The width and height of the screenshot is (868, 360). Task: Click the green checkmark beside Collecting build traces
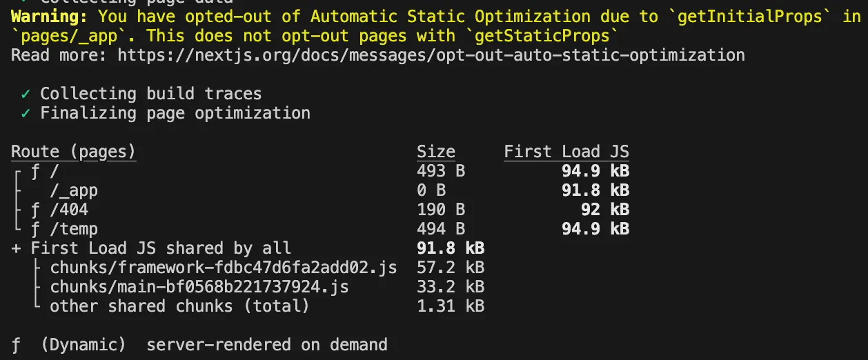(x=26, y=94)
